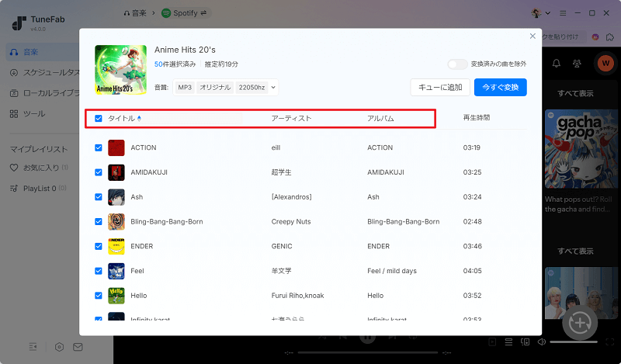This screenshot has height=364, width=621.
Task: Click the ENDER album art thumbnail
Action: [x=116, y=246]
